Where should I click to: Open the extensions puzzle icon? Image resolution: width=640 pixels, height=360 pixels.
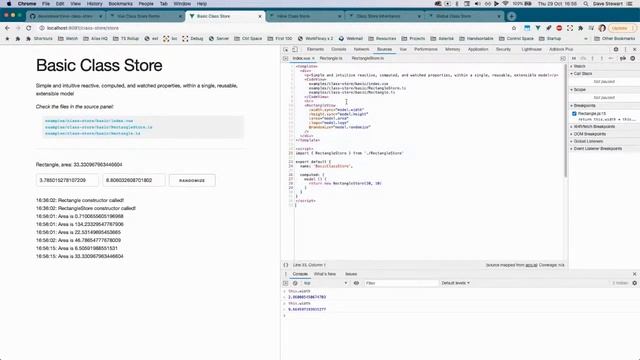point(580,28)
